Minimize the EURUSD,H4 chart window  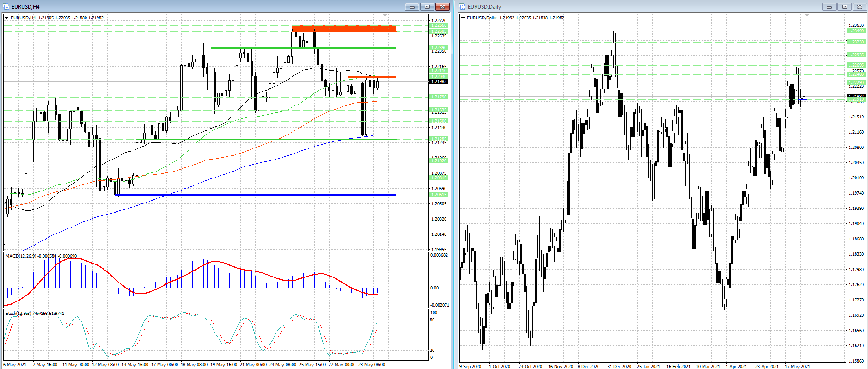click(412, 6)
